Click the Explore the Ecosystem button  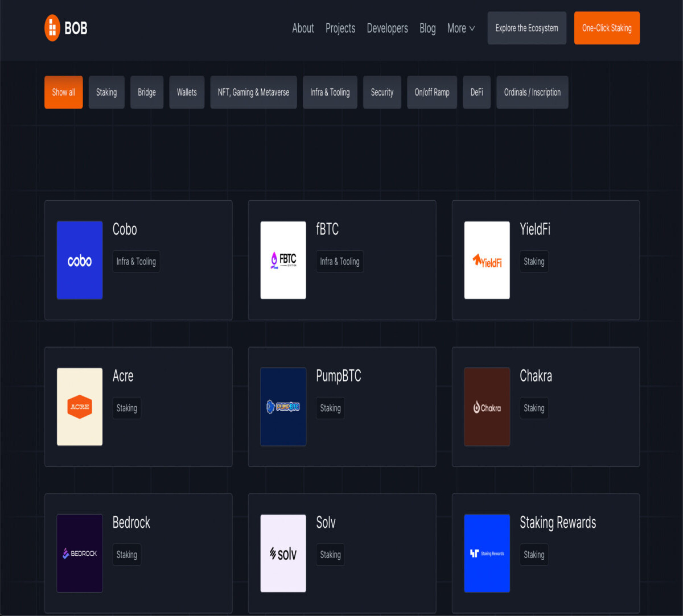(527, 28)
